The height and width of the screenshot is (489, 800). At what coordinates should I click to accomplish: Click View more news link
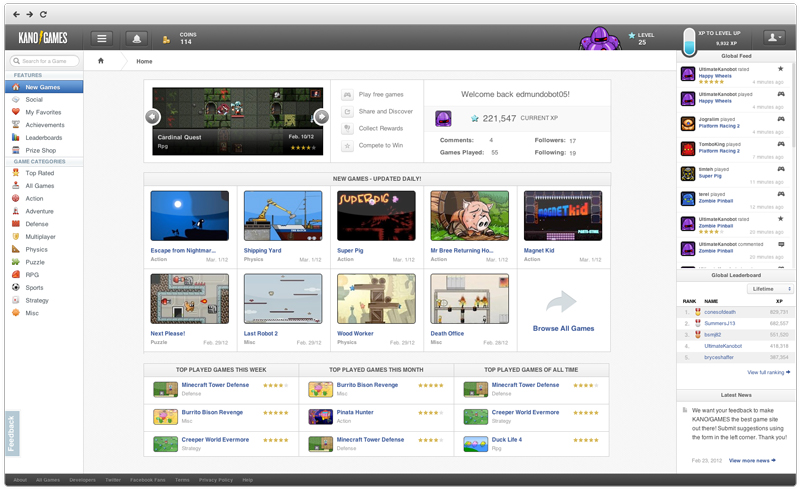752,460
